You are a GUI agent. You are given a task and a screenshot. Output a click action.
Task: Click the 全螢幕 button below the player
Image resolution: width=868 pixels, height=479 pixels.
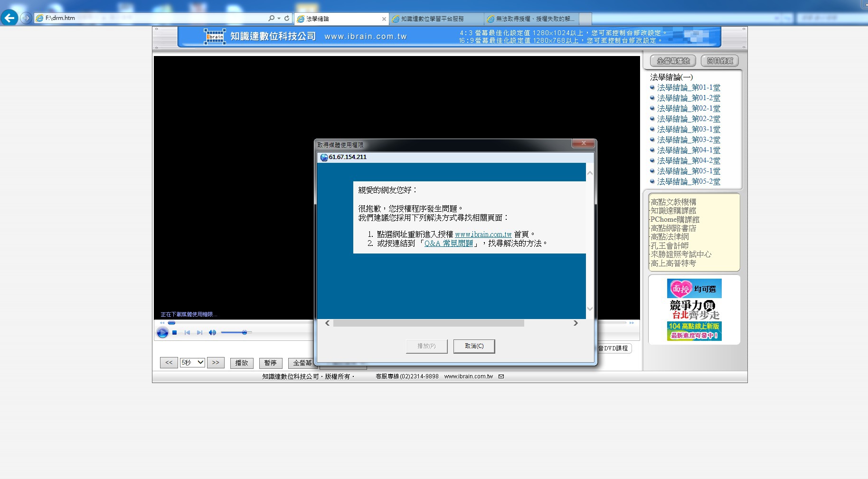[302, 363]
